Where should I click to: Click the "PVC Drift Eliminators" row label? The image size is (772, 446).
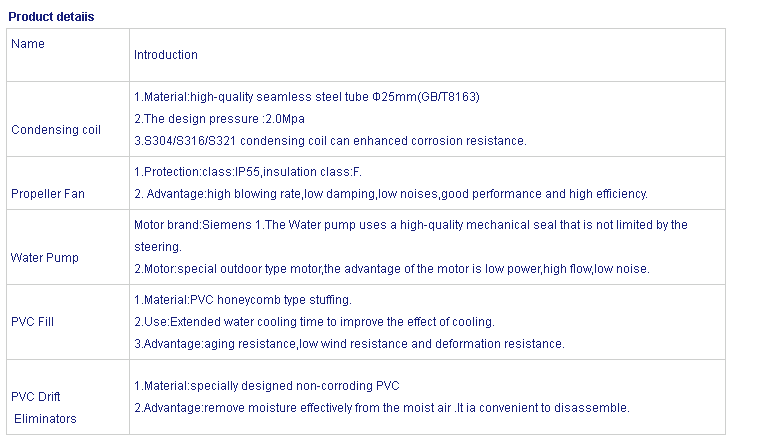[x=44, y=408]
